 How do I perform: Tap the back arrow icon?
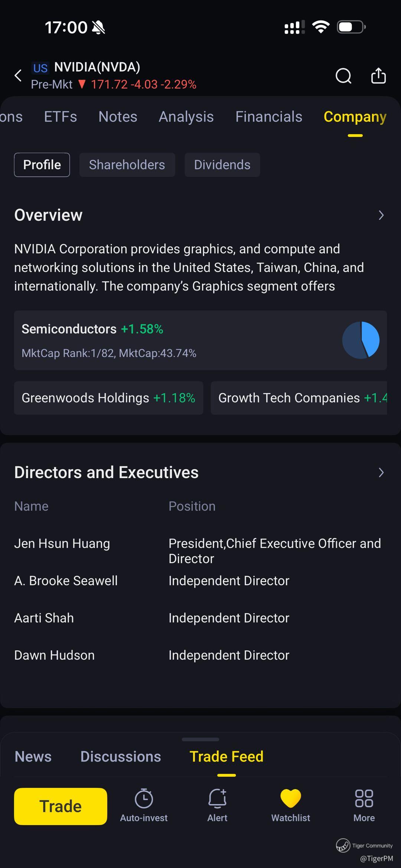coord(18,76)
